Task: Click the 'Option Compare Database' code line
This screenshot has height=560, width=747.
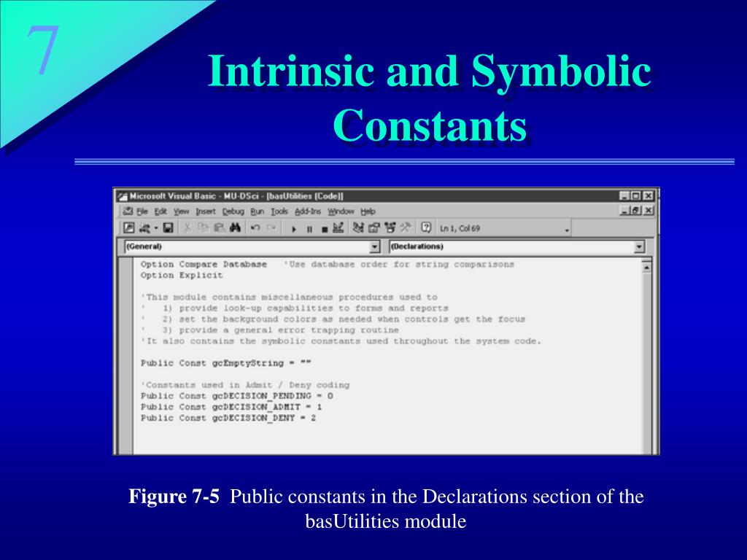Action: [204, 264]
